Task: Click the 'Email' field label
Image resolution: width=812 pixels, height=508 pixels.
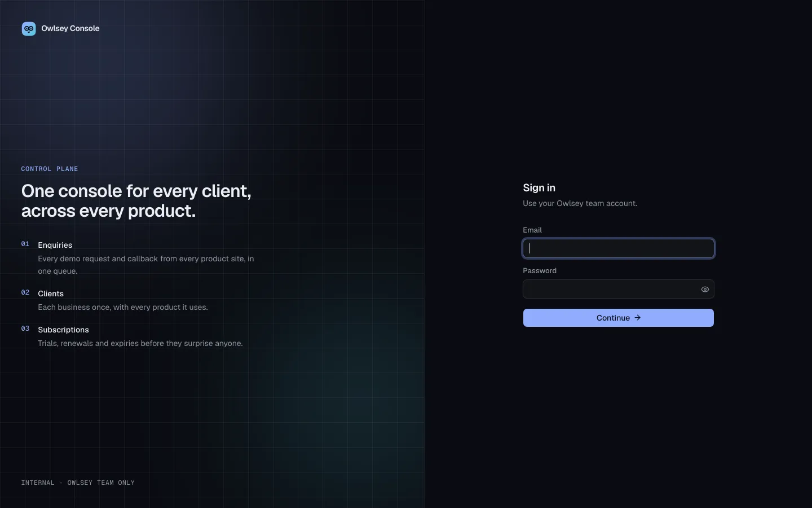Action: (x=532, y=230)
